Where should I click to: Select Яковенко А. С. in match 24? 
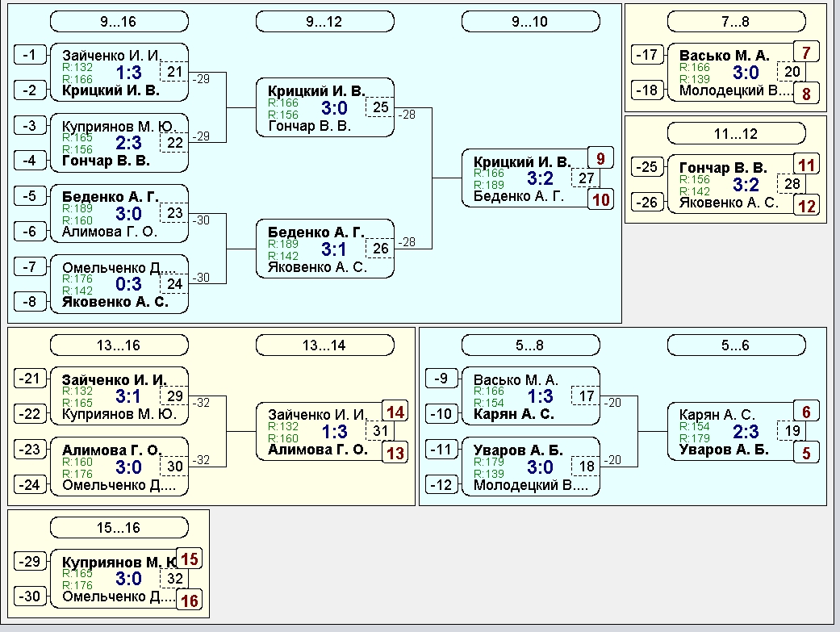click(x=115, y=302)
